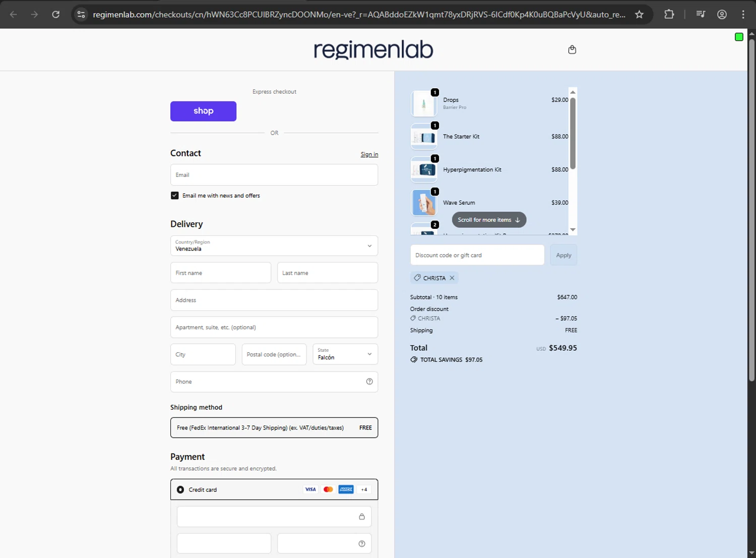Screen dimensions: 756x558
Task: Click the total savings tag icon
Action: tap(414, 360)
